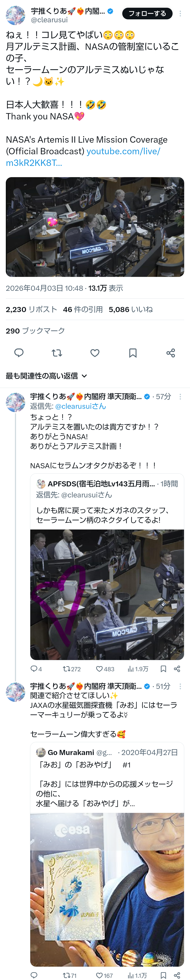190x980 pixels.
Task: Expand 最も関連性の高い返信 sort dropdown
Action: coord(46,376)
